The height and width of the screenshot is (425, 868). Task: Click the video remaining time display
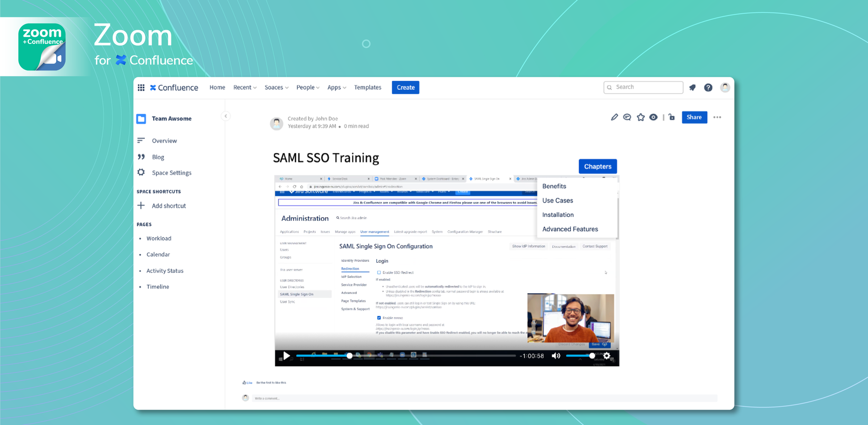(532, 356)
